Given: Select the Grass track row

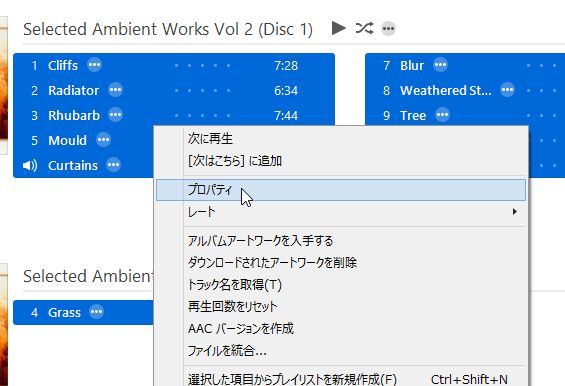Looking at the screenshot, I should pyautogui.click(x=83, y=312).
